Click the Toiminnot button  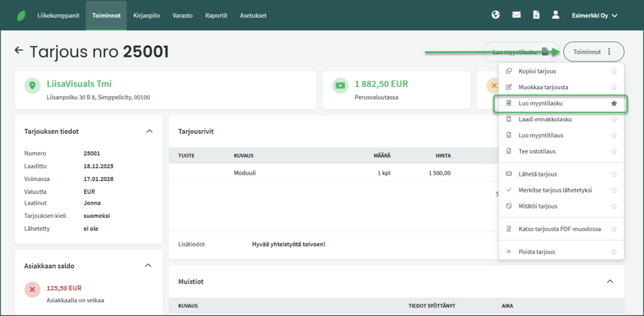tap(593, 52)
